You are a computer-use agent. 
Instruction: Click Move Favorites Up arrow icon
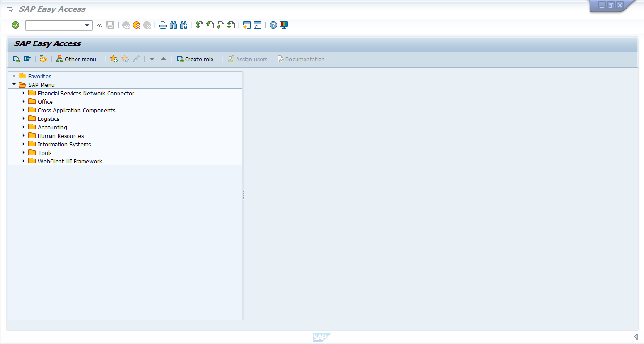point(163,59)
